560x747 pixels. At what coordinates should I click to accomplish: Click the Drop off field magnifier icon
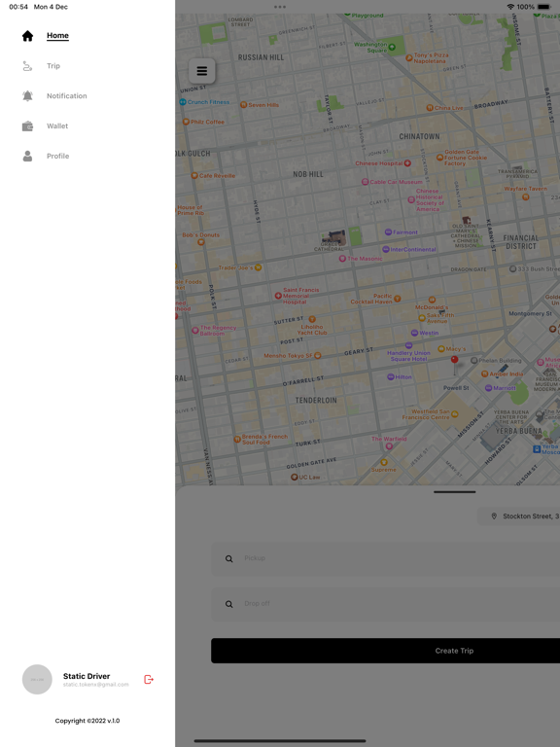click(x=229, y=604)
